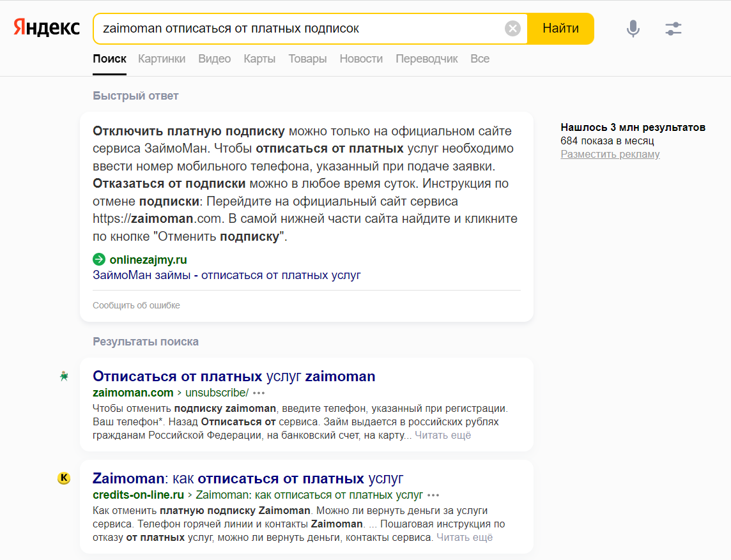
Task: Click the green arrow icon beside onlinezajmy.ru
Action: tap(99, 259)
